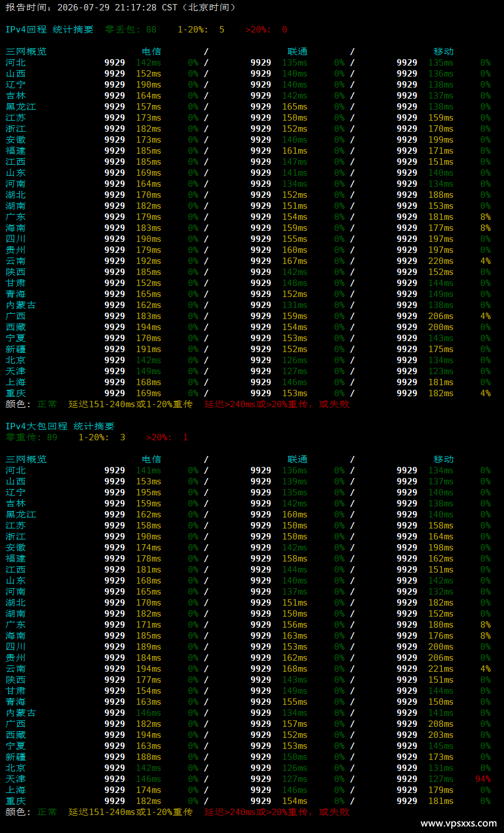Select the "IPv4回程 统计摘要" heading

click(49, 30)
